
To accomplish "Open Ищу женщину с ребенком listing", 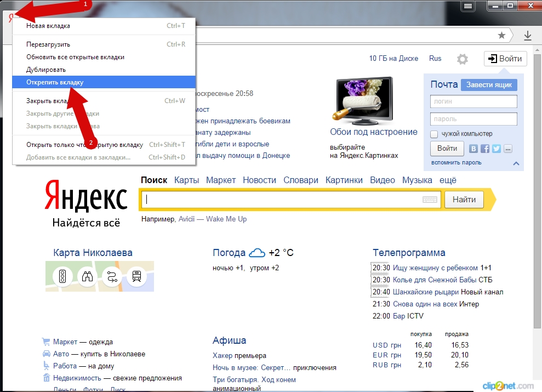I will point(435,268).
